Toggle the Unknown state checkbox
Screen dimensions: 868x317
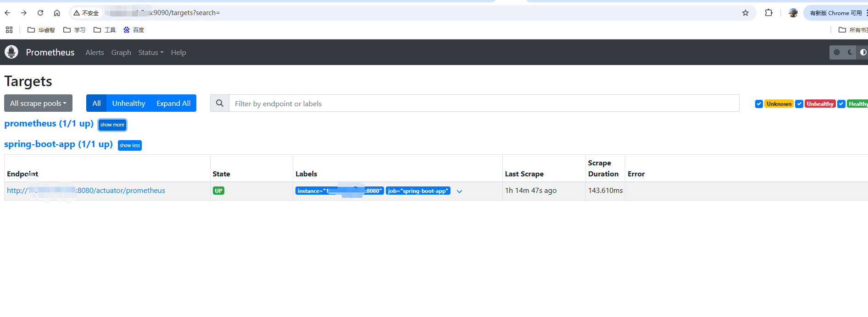coord(759,104)
